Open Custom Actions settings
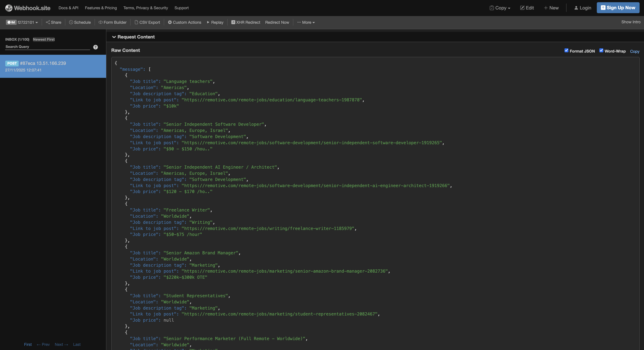Image resolution: width=644 pixels, height=350 pixels. point(184,22)
